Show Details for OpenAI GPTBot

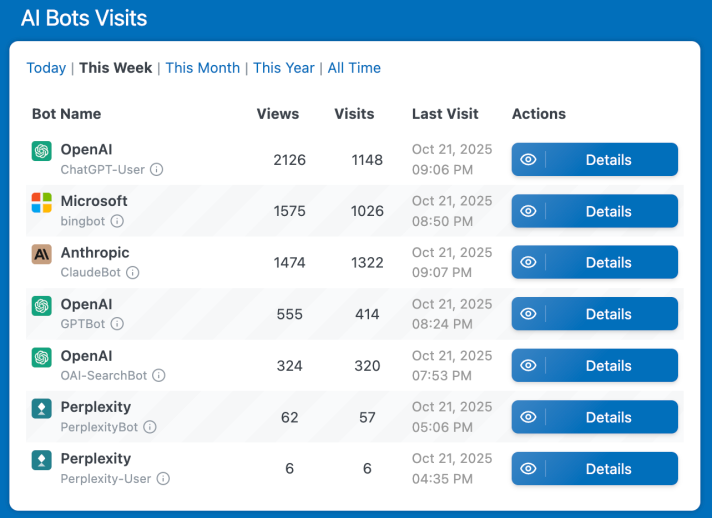click(594, 314)
